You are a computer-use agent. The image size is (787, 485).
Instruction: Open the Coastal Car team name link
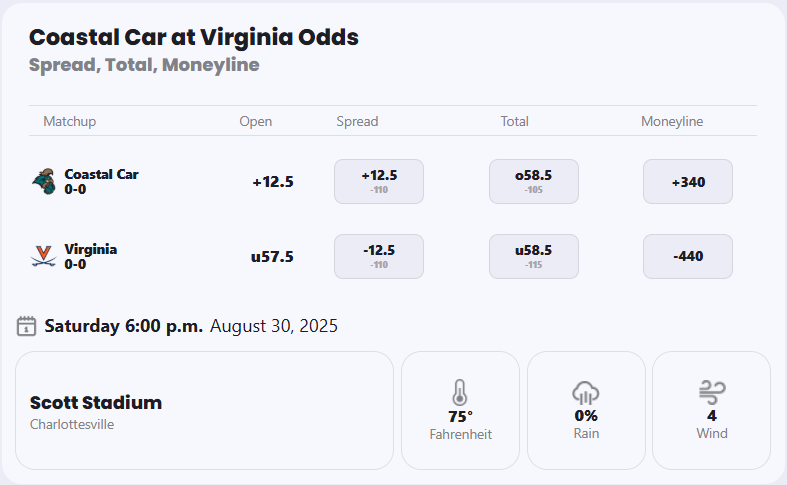[101, 174]
